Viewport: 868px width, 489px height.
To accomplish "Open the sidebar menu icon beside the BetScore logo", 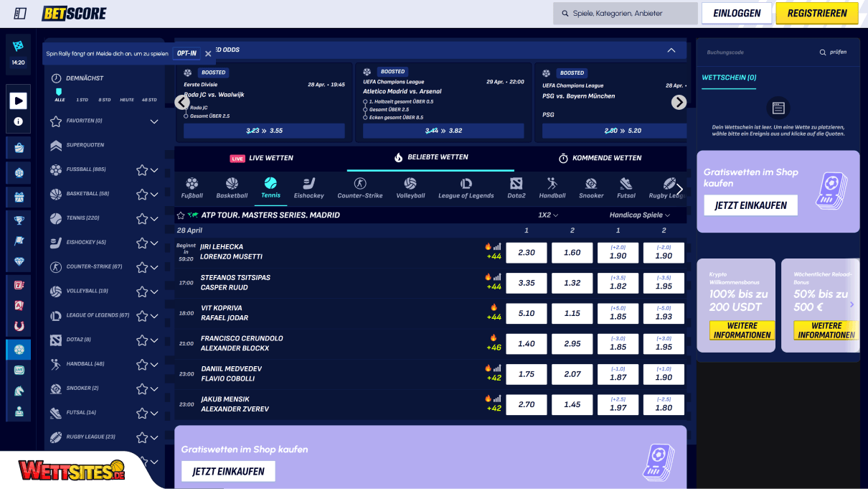I will coord(20,14).
